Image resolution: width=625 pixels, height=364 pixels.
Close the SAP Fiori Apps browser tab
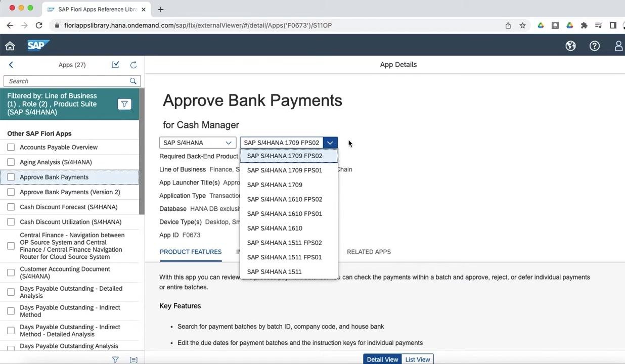click(x=144, y=9)
